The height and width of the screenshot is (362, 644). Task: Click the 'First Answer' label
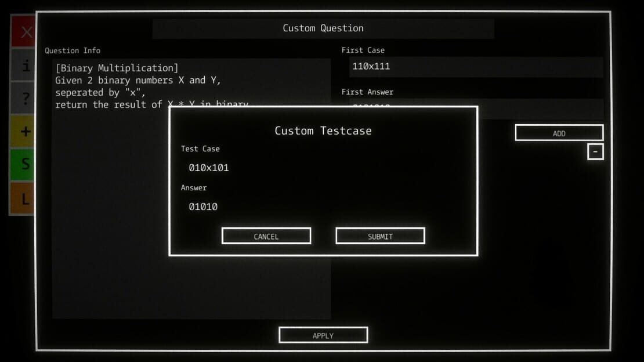coord(368,92)
